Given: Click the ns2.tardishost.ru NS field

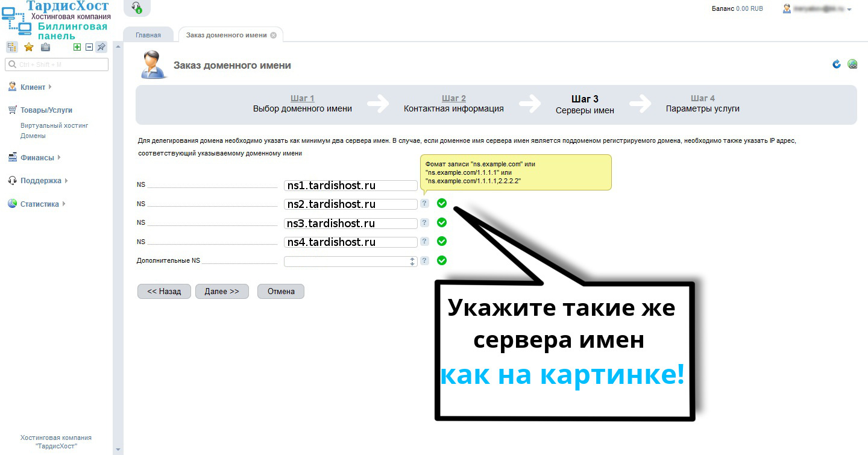Looking at the screenshot, I should [351, 204].
